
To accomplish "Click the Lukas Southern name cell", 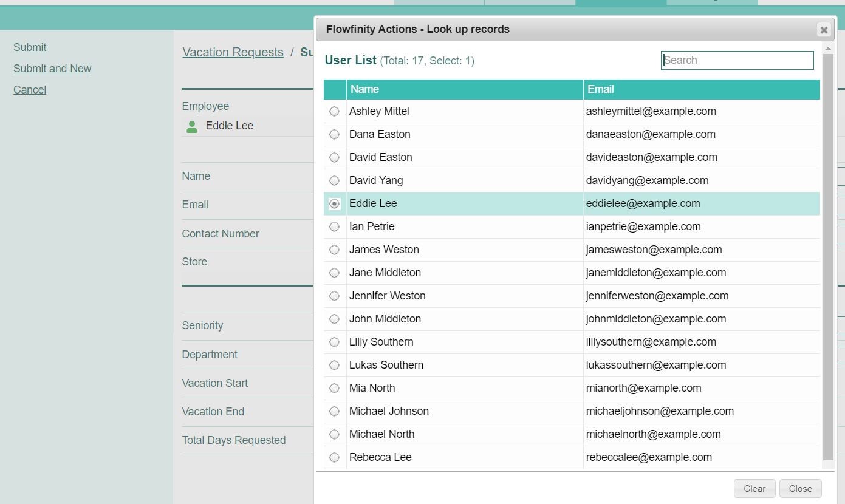I will click(465, 365).
